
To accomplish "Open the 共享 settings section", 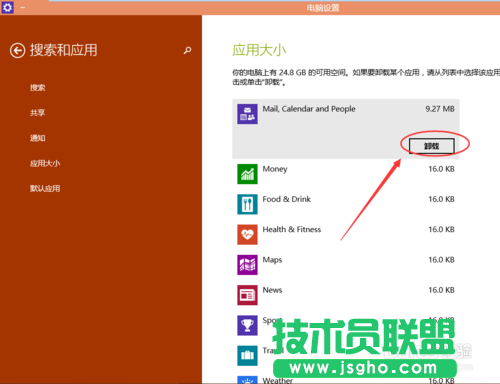I will tap(38, 113).
